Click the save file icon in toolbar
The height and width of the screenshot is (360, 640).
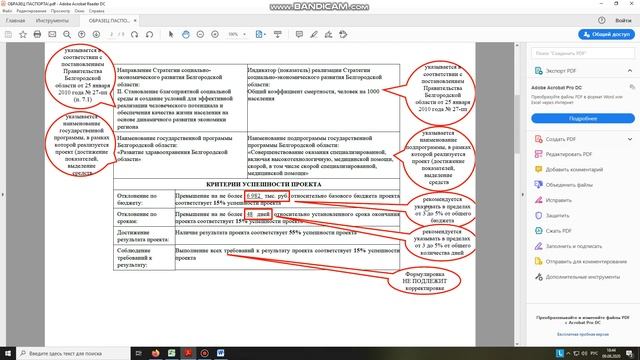[8, 35]
